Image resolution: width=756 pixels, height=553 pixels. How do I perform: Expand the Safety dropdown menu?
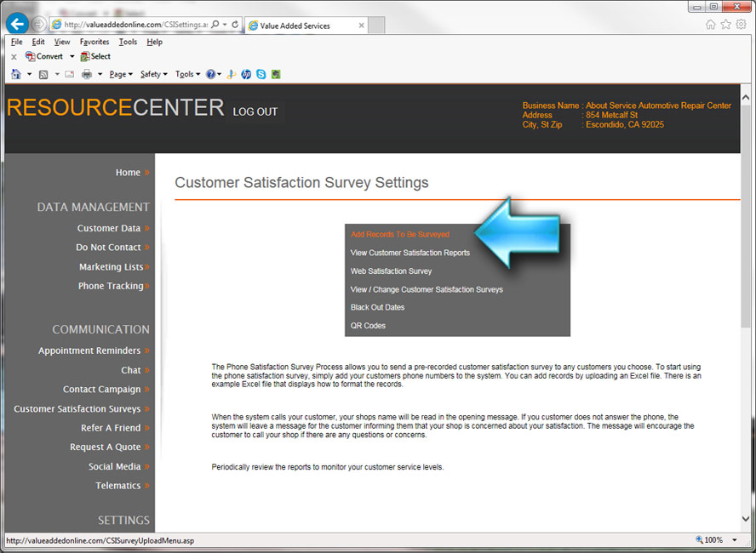153,74
